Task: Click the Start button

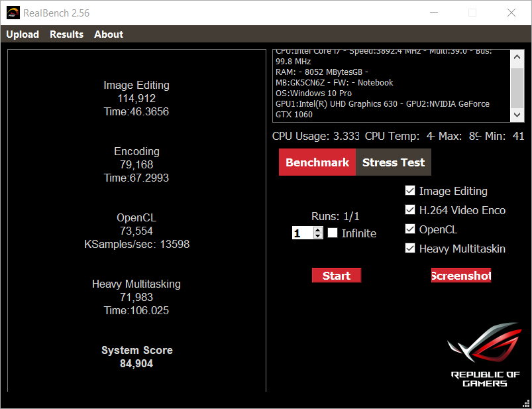Action: coord(337,275)
